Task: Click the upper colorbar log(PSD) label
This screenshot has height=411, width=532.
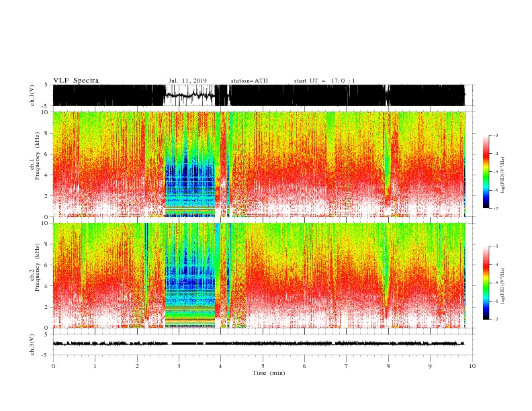Action: [x=502, y=175]
